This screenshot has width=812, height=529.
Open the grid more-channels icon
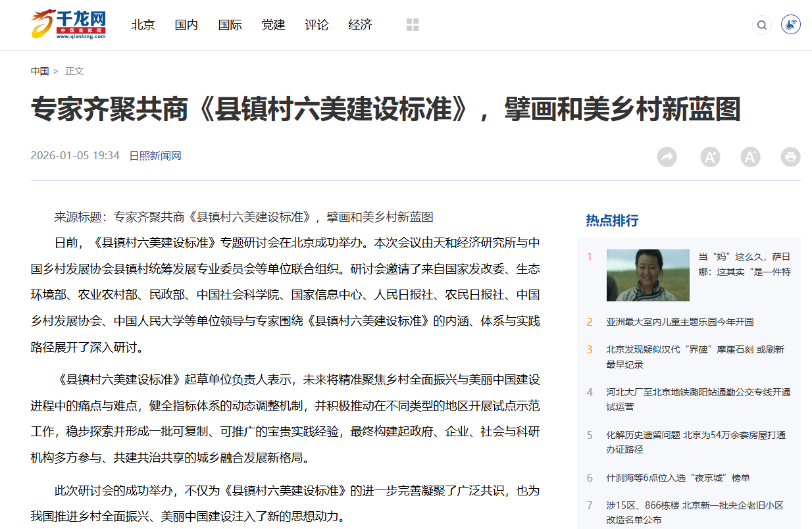tap(413, 25)
